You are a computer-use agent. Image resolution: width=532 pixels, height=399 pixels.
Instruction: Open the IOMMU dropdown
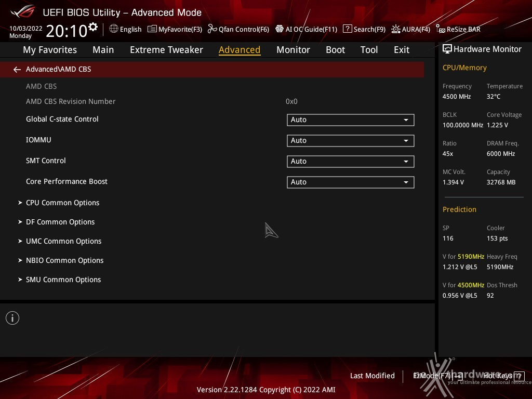click(351, 140)
